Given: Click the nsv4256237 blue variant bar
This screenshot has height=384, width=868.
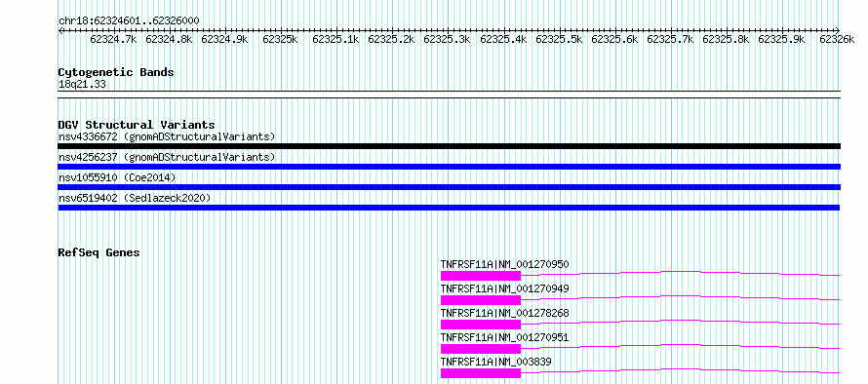Looking at the screenshot, I should [449, 167].
